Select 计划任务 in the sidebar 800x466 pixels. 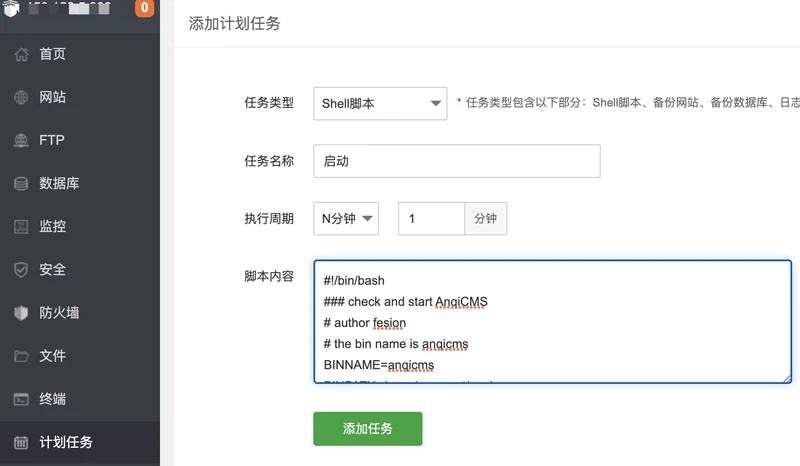[x=66, y=442]
